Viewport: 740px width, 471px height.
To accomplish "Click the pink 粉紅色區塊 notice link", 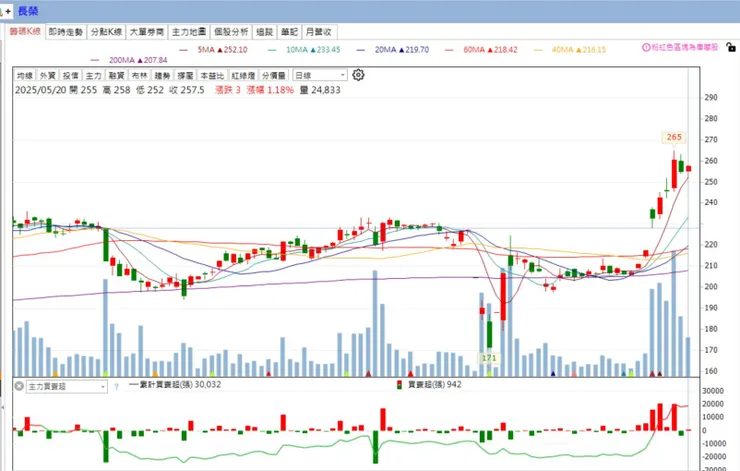I will 685,47.
